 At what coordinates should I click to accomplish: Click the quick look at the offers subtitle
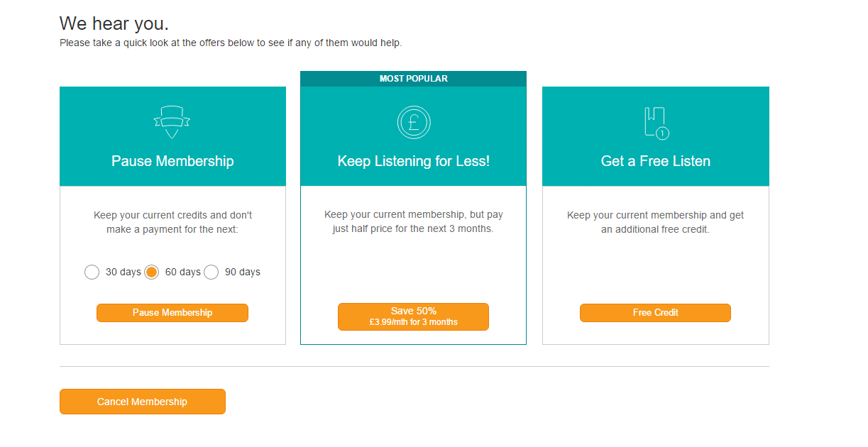point(231,43)
